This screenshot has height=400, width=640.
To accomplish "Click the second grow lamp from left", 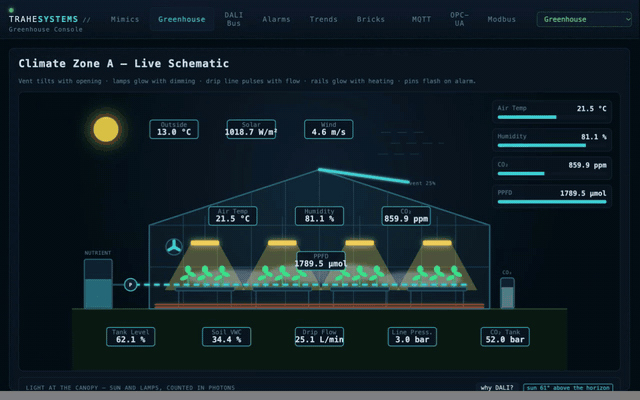I will [x=282, y=243].
